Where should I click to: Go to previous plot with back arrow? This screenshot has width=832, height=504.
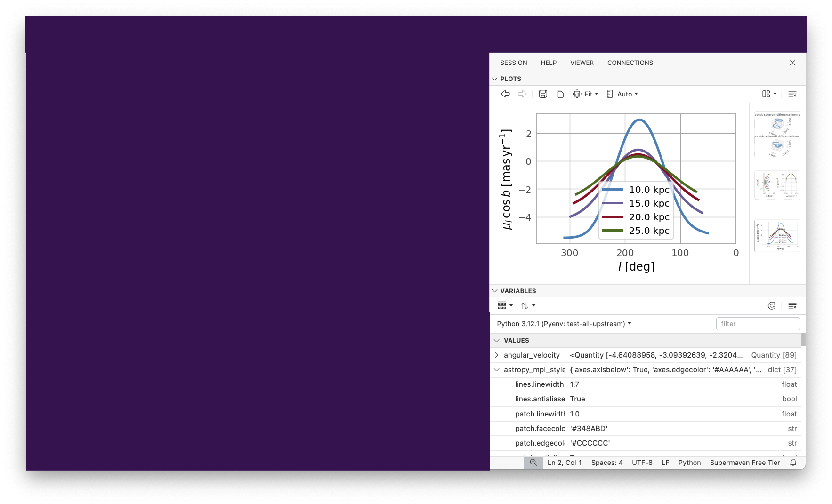click(505, 94)
